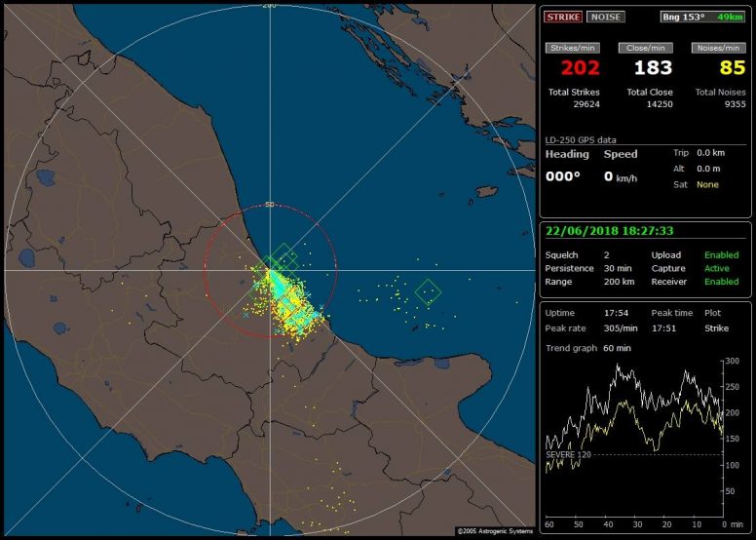Click the red STRIKE indicator

564,17
